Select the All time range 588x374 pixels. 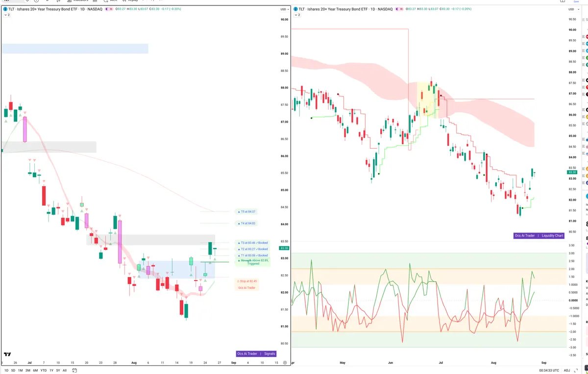tap(65, 371)
